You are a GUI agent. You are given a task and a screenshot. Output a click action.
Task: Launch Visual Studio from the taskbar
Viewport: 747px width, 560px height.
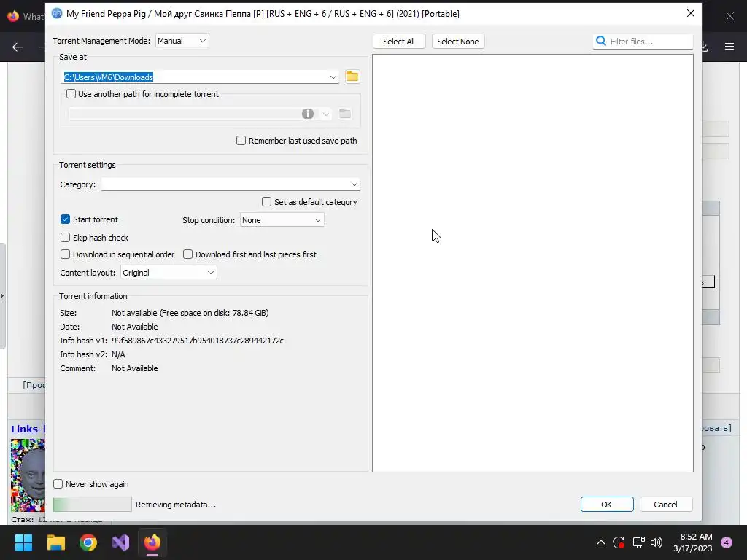[120, 542]
